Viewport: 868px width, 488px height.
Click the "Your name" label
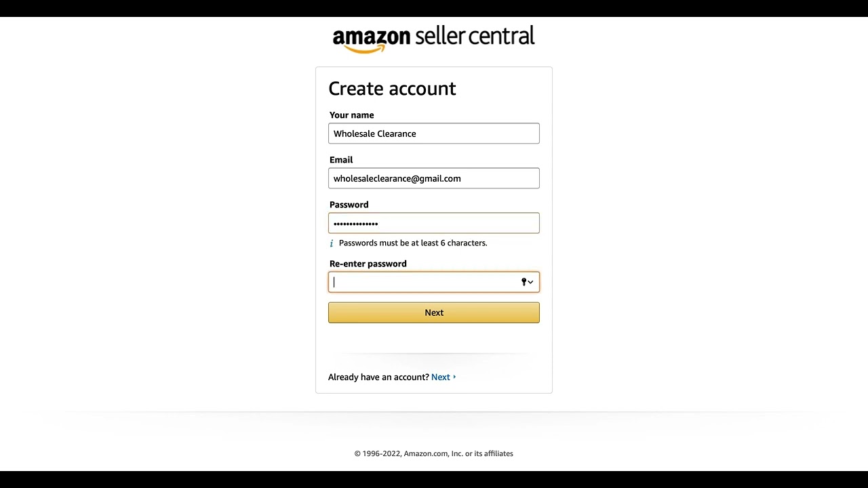point(351,115)
